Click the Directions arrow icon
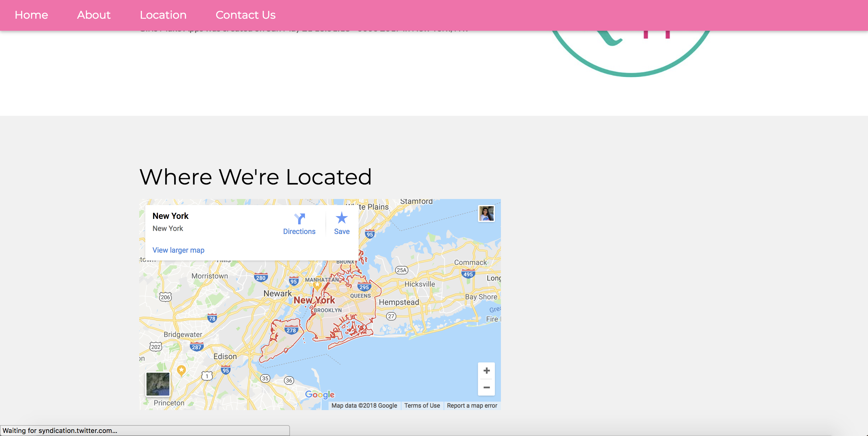 coord(299,219)
